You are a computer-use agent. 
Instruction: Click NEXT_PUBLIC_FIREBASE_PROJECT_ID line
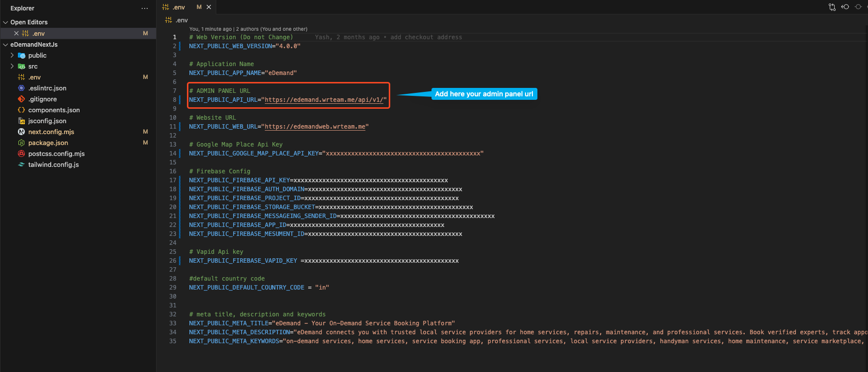click(x=324, y=198)
